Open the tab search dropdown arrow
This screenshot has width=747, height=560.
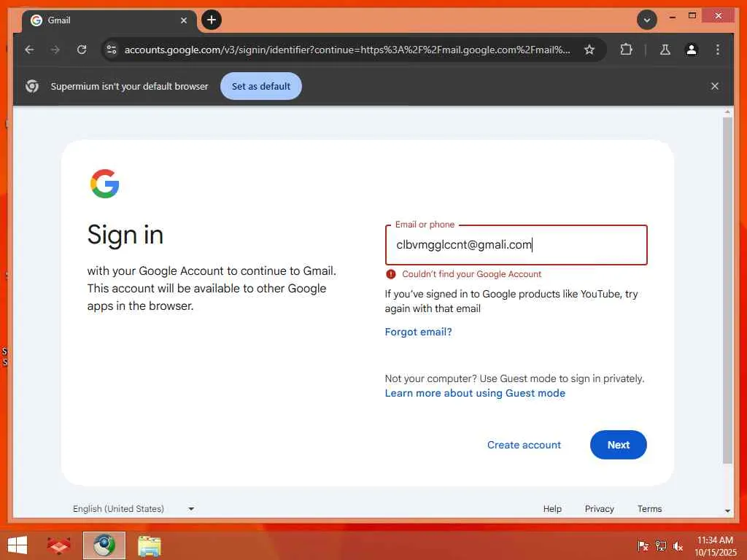click(x=646, y=20)
